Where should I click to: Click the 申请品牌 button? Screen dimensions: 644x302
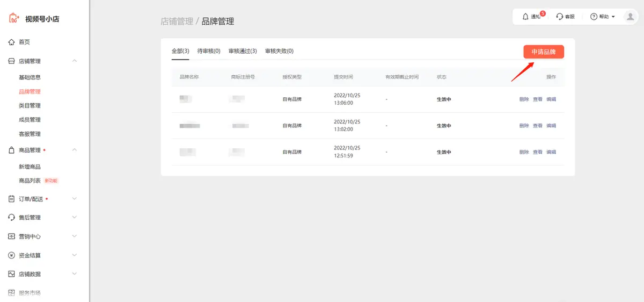(x=544, y=52)
